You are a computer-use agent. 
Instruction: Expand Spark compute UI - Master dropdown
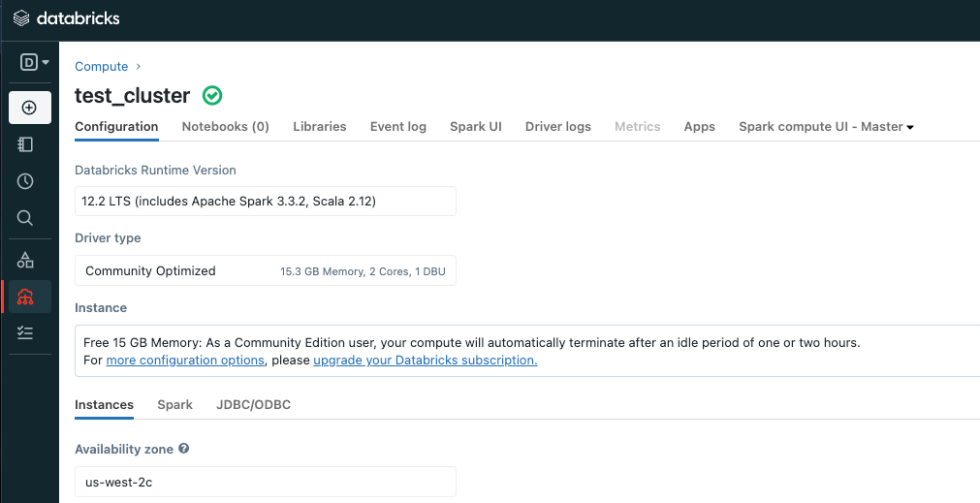tap(826, 126)
